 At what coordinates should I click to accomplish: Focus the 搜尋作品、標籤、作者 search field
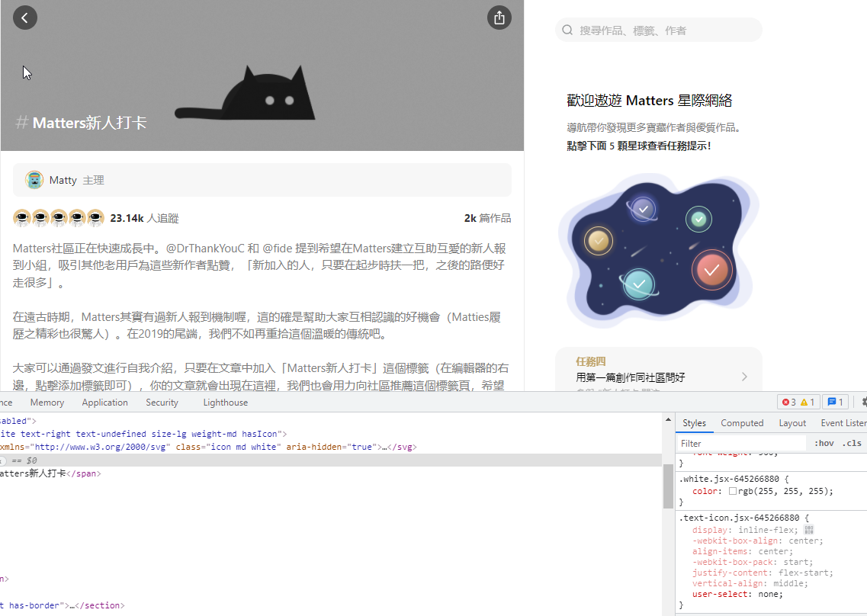click(659, 30)
